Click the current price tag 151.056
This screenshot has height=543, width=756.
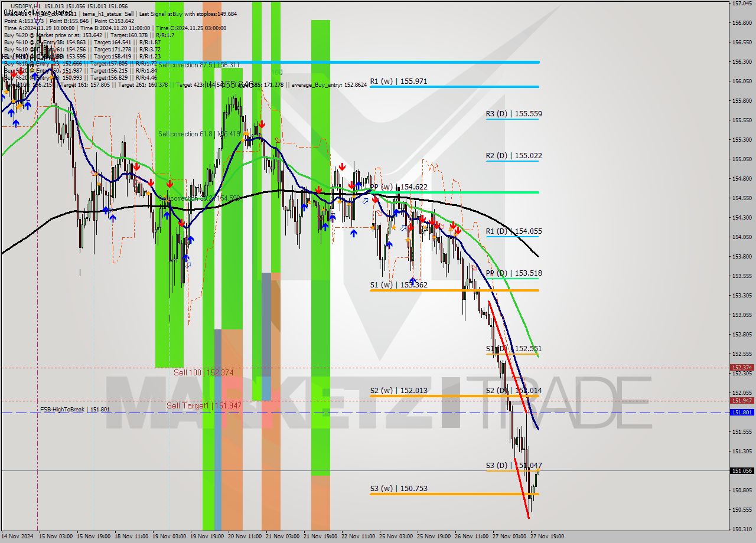(742, 470)
